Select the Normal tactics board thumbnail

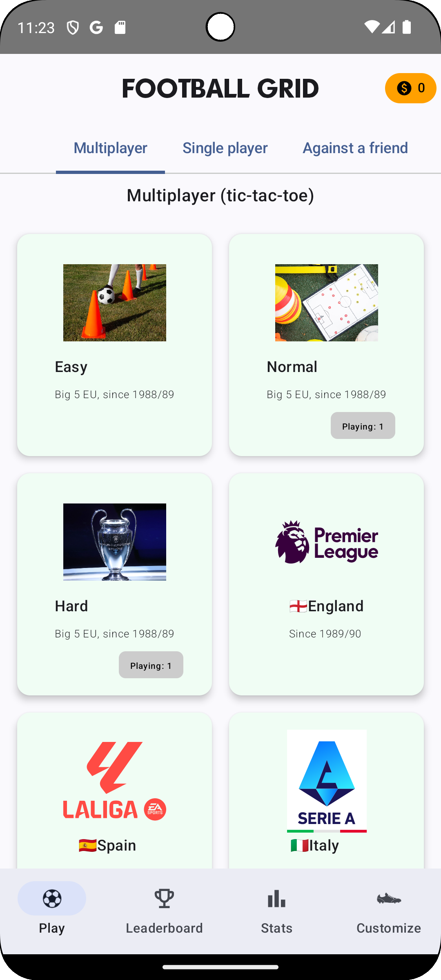pos(326,303)
